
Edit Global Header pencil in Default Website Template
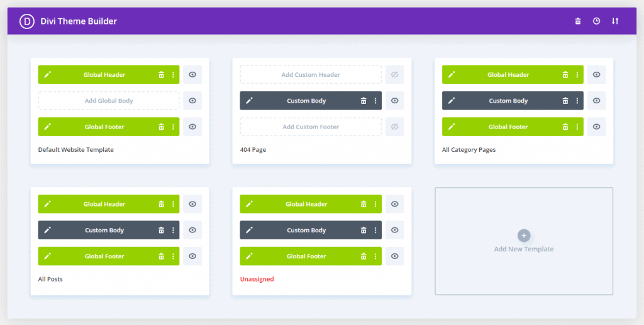click(47, 75)
